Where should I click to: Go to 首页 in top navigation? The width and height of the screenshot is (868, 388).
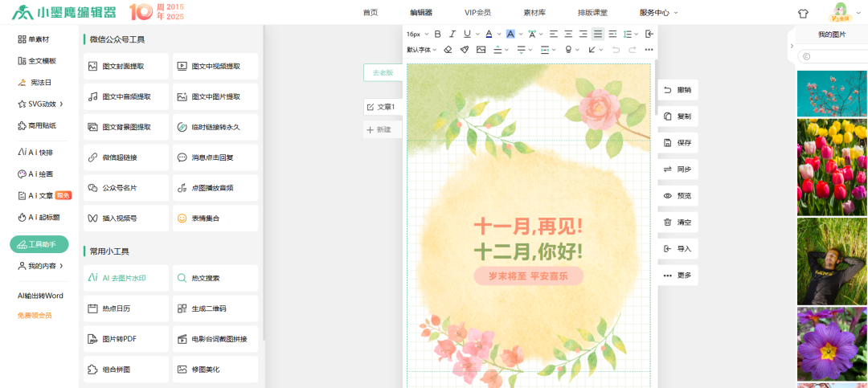pos(371,12)
